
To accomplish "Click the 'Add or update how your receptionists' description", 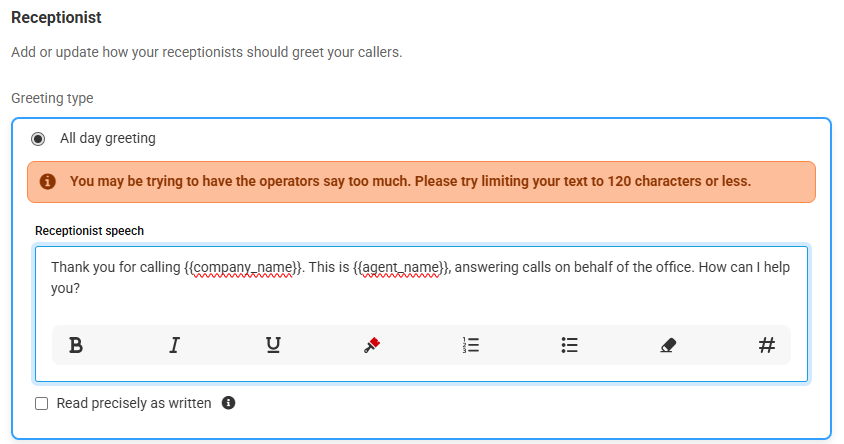I will tap(207, 52).
